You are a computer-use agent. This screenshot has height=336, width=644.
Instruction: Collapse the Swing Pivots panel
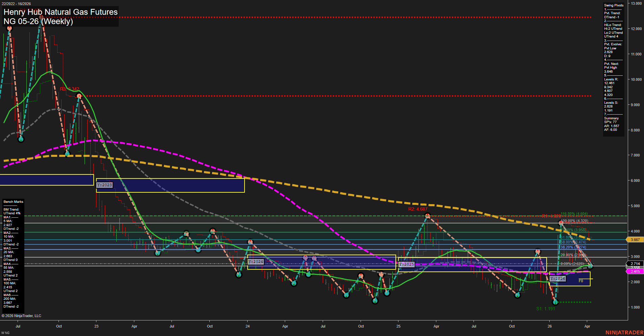(x=614, y=5)
